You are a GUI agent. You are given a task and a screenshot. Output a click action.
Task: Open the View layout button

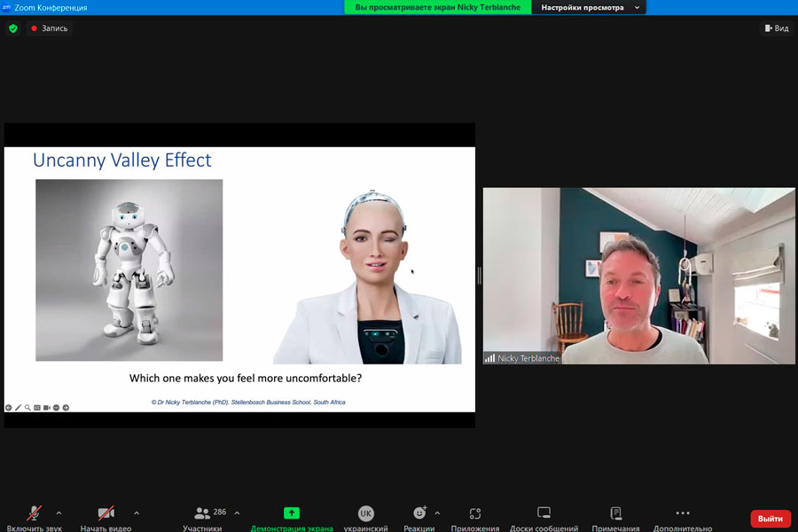pyautogui.click(x=776, y=28)
